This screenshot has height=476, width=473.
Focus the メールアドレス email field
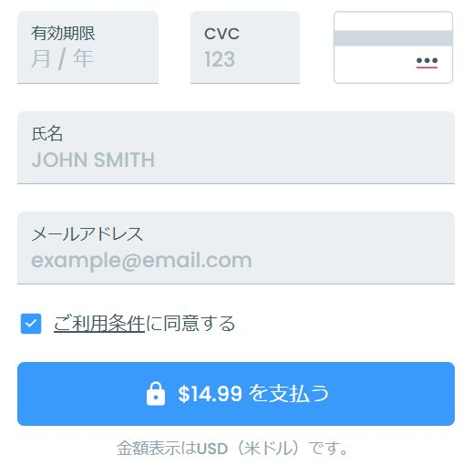point(236,248)
